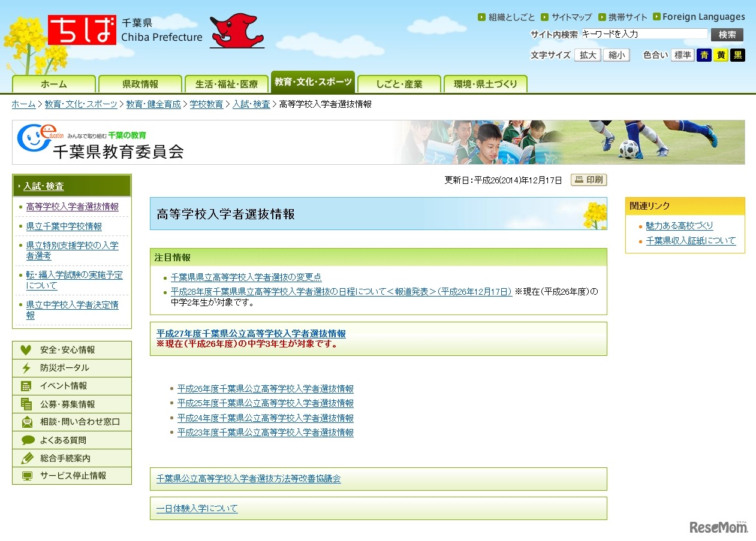Open the イベント情報 calendar icon
This screenshot has height=541, width=756.
pyautogui.click(x=25, y=386)
